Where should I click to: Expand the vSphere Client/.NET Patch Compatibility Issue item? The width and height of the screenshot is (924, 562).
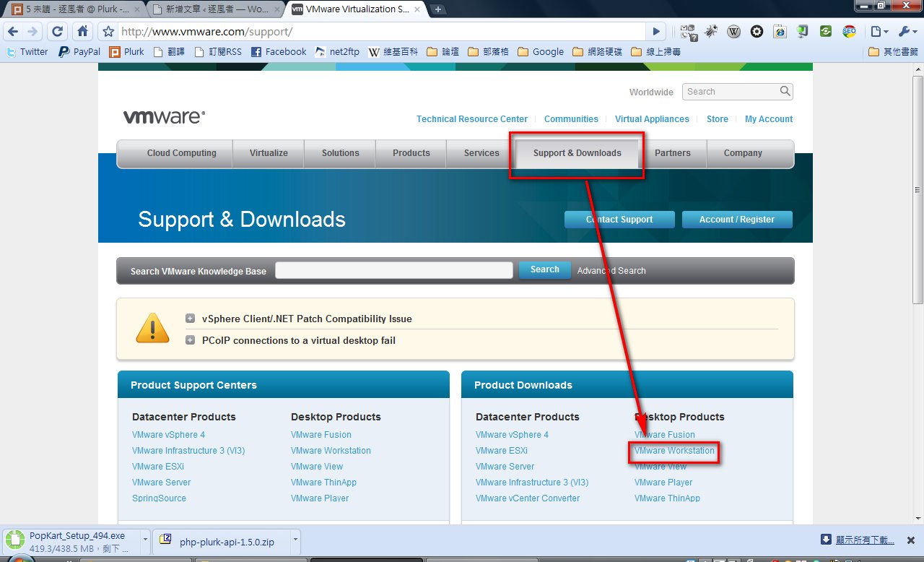[x=190, y=319]
